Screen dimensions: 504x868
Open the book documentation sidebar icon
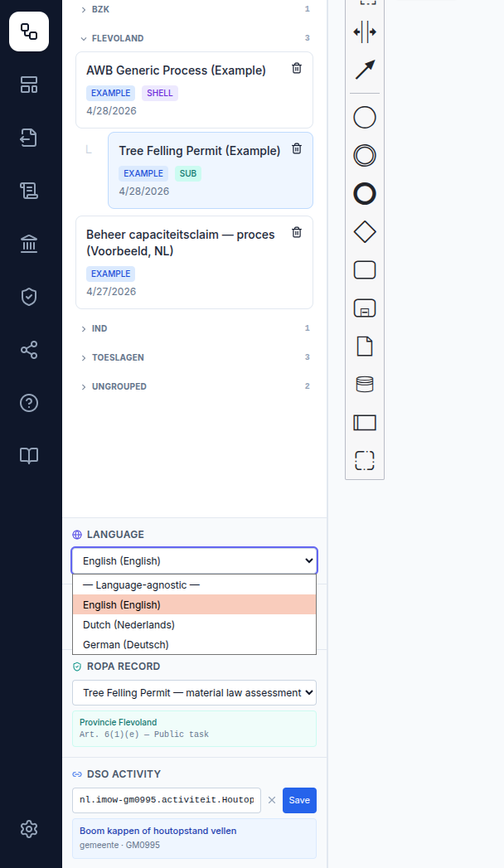pyautogui.click(x=29, y=456)
